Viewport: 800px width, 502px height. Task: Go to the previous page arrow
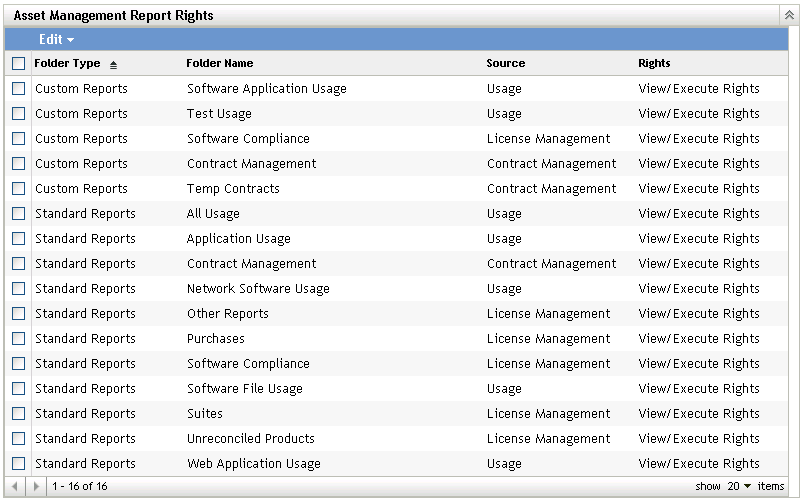coord(18,486)
